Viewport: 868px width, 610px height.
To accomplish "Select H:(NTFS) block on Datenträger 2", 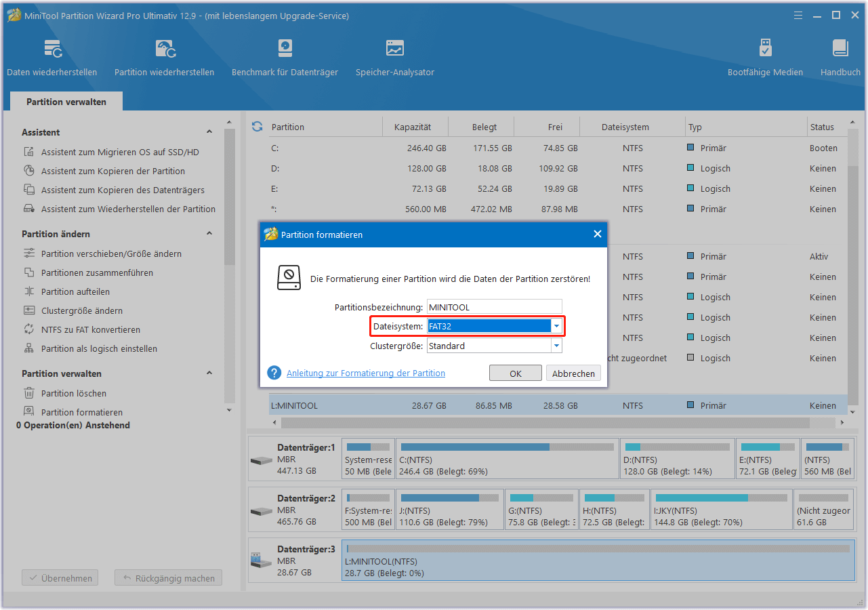I will 615,510.
